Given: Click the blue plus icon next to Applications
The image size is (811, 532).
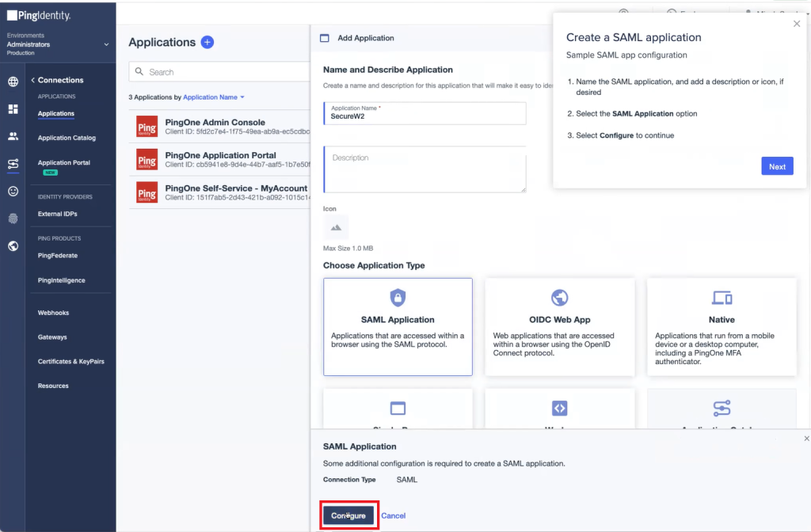Looking at the screenshot, I should point(206,42).
